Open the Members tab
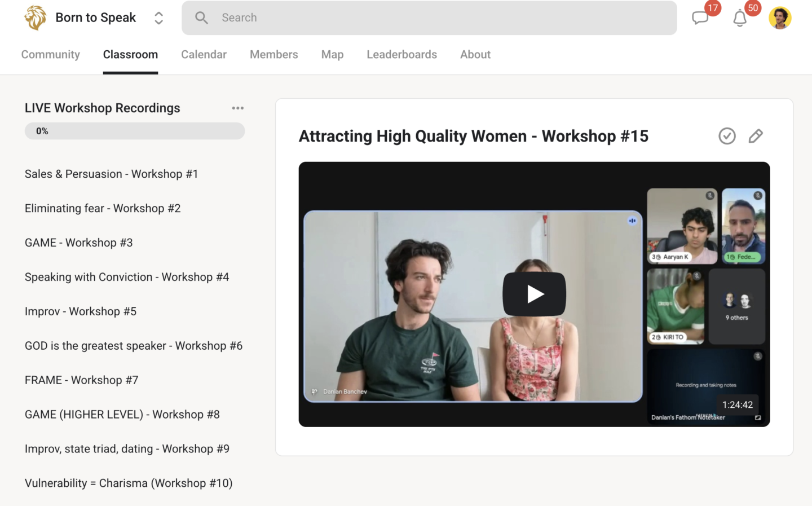 pyautogui.click(x=273, y=55)
